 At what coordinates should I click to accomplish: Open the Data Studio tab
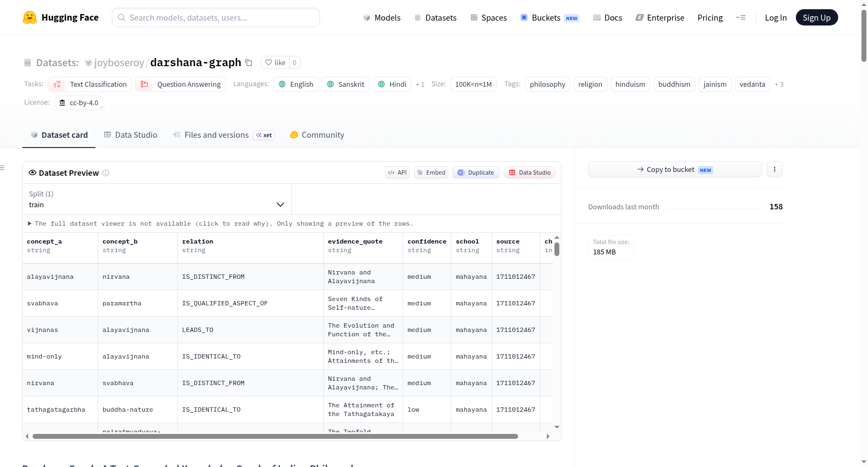130,135
